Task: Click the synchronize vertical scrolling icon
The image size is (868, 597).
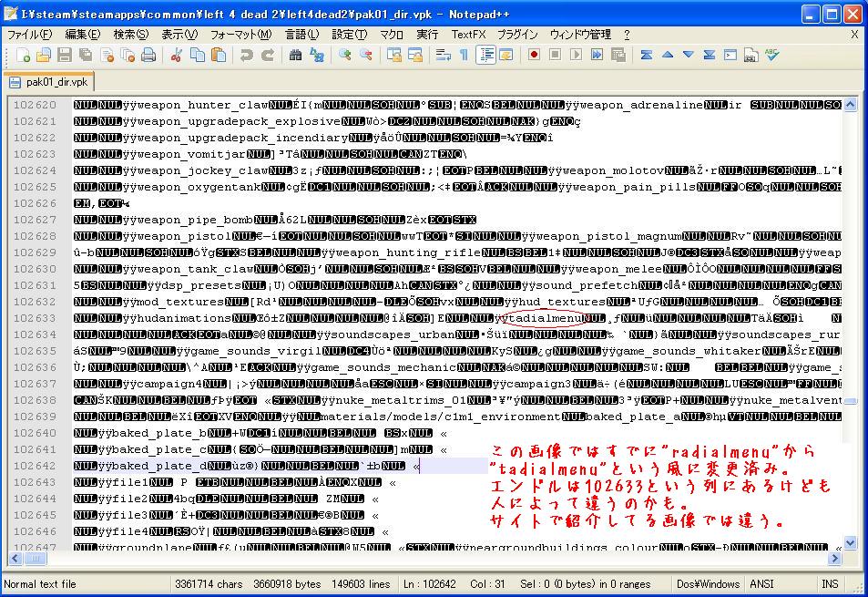Action: point(394,55)
